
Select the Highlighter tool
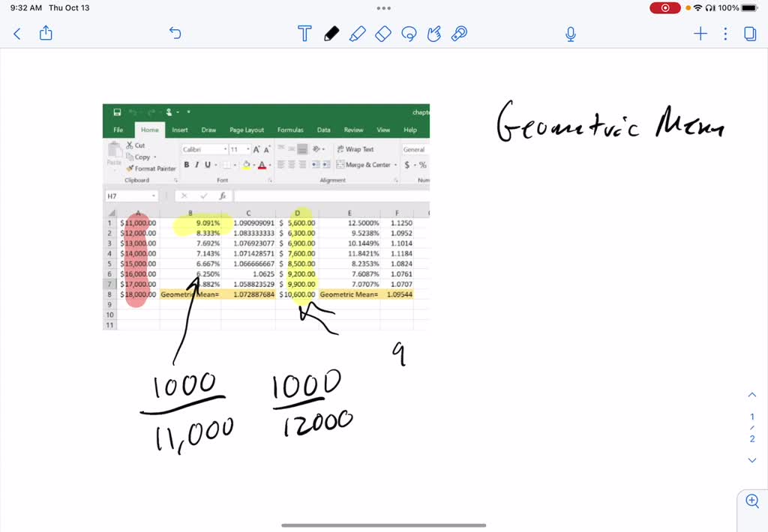tap(356, 34)
